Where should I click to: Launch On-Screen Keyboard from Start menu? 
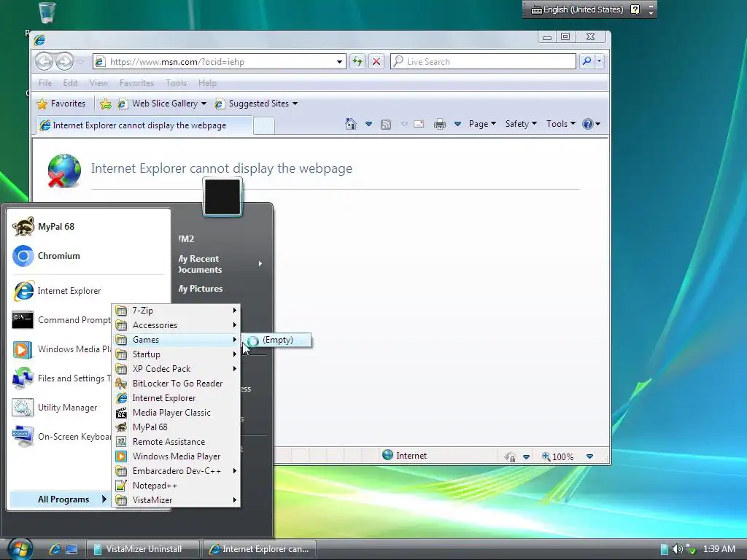tap(61, 436)
